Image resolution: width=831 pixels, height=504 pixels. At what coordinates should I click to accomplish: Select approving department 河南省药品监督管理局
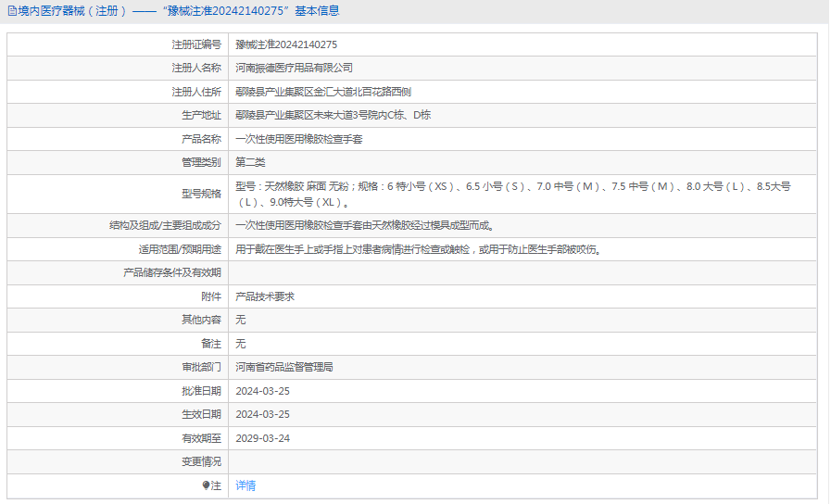284,367
